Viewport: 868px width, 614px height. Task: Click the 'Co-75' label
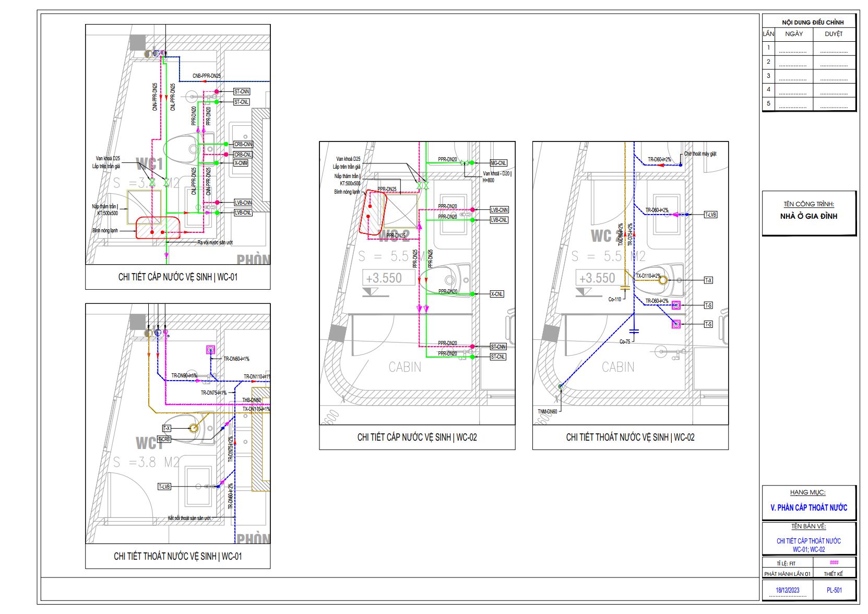[x=625, y=341]
